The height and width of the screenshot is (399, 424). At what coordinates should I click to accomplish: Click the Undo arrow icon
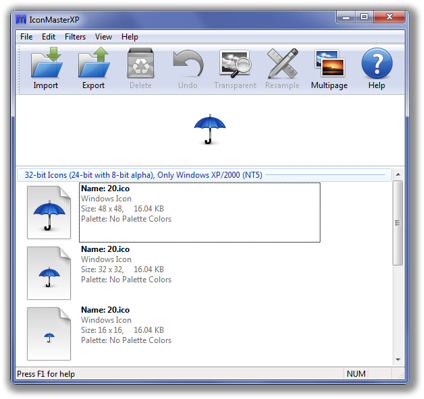pos(188,63)
